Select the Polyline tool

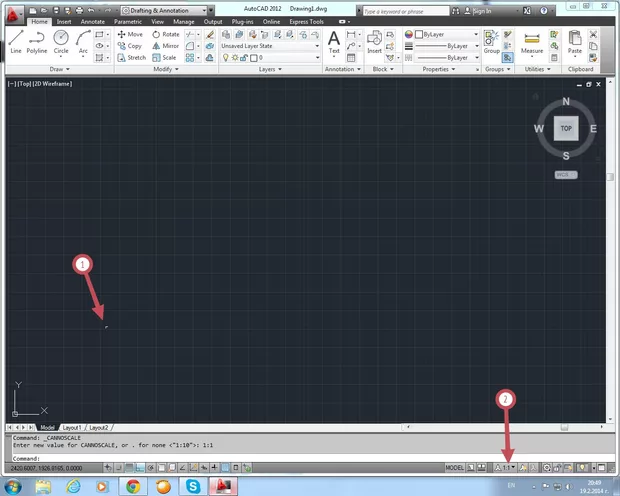[x=37, y=39]
